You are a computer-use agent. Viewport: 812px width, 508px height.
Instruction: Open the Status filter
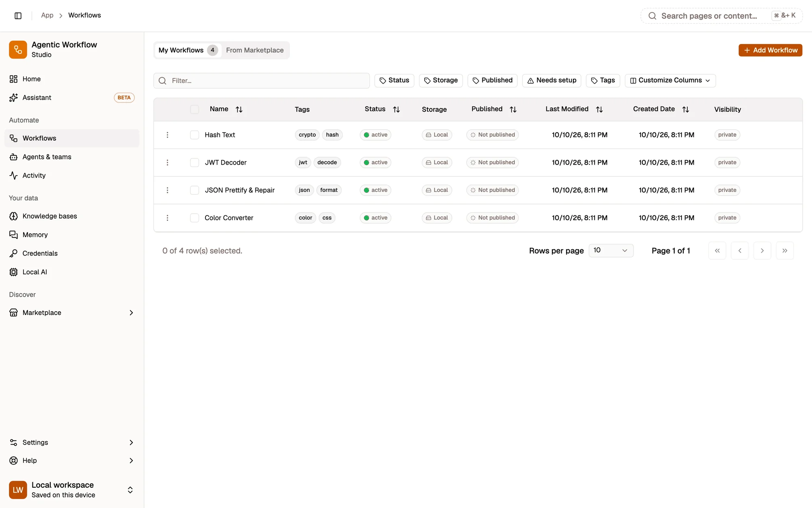(394, 80)
